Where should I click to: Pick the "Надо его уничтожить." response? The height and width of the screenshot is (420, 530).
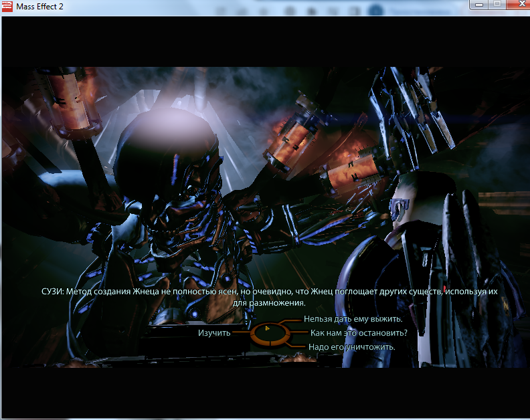[x=351, y=347]
